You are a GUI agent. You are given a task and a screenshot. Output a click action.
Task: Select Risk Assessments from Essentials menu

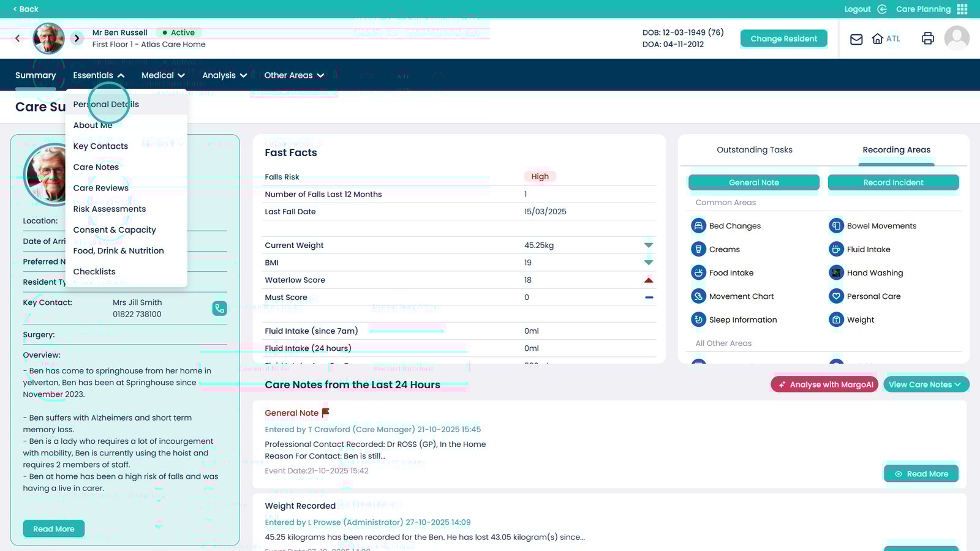[x=110, y=209]
